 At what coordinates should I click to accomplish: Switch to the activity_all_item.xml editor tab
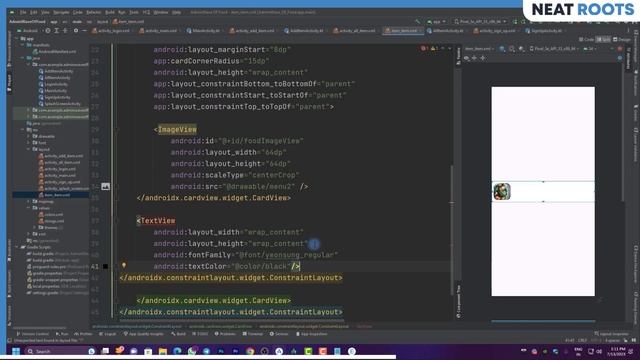tap(354, 31)
